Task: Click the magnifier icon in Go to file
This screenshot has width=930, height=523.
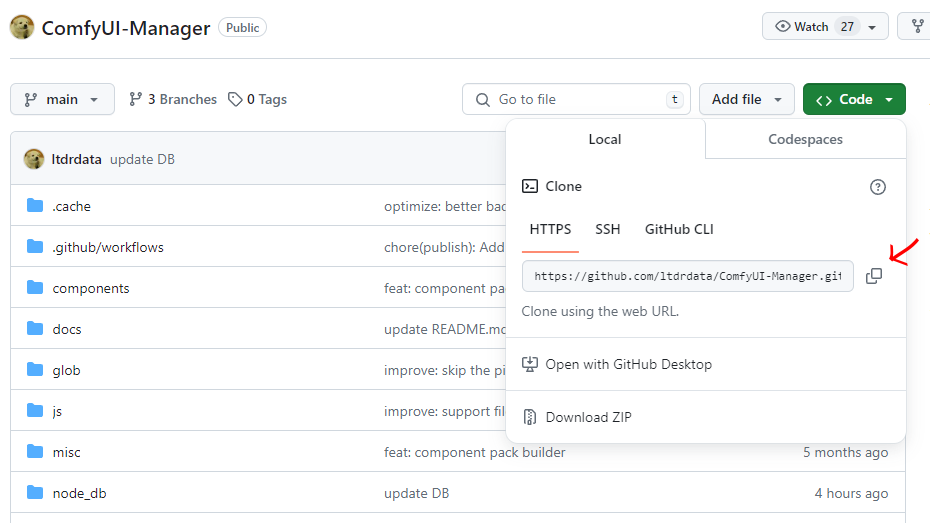Action: 483,100
